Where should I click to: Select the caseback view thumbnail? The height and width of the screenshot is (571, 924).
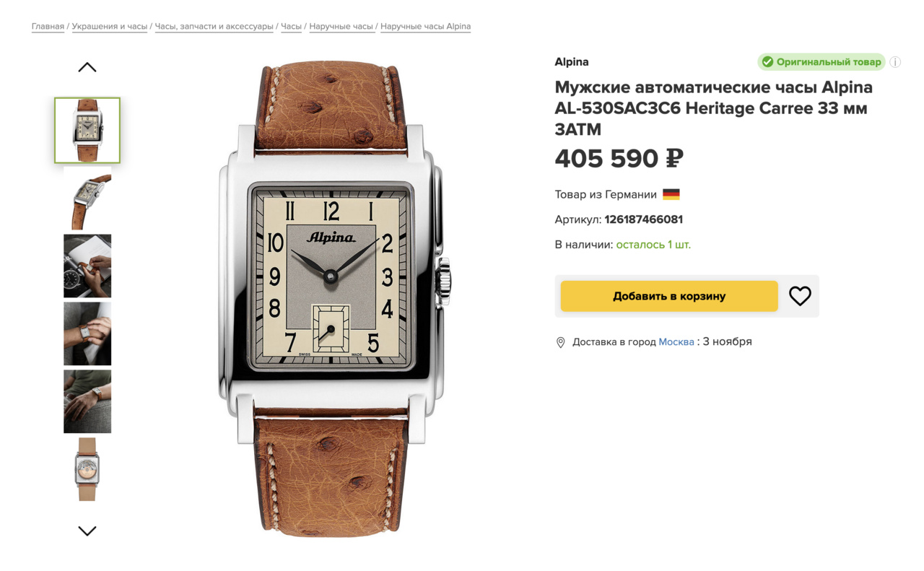[x=87, y=469]
